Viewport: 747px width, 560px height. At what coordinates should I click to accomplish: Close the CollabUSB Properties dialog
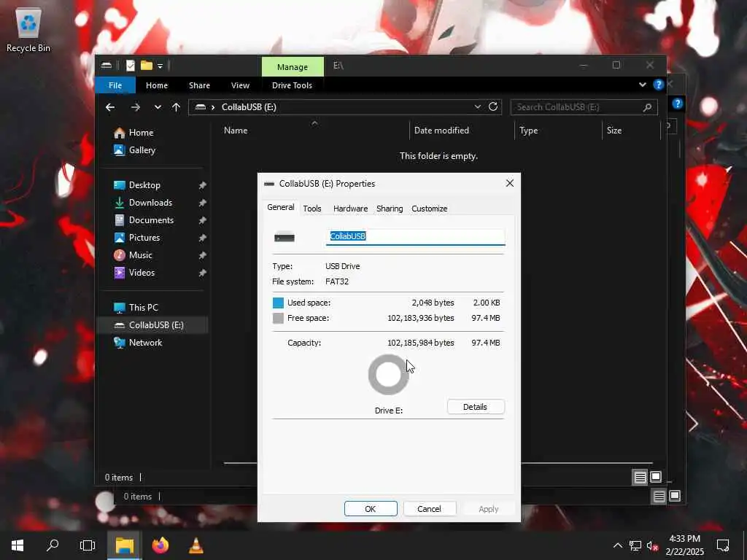tap(510, 183)
